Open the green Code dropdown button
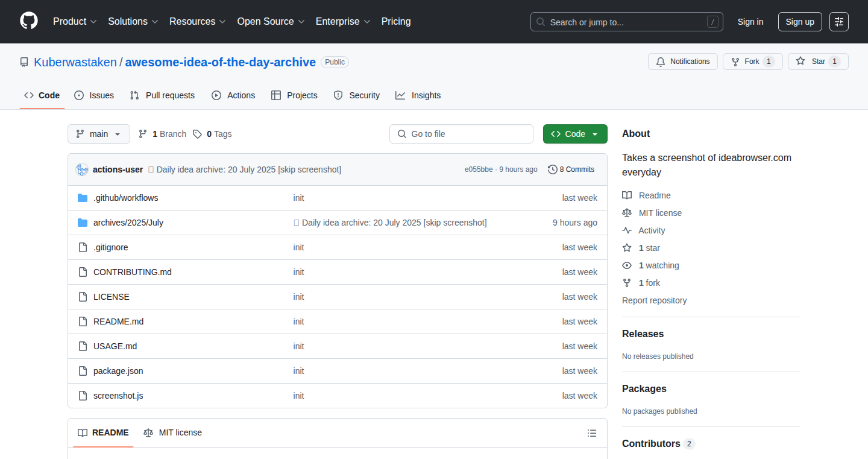Viewport: 868px width, 459px height. 575,134
